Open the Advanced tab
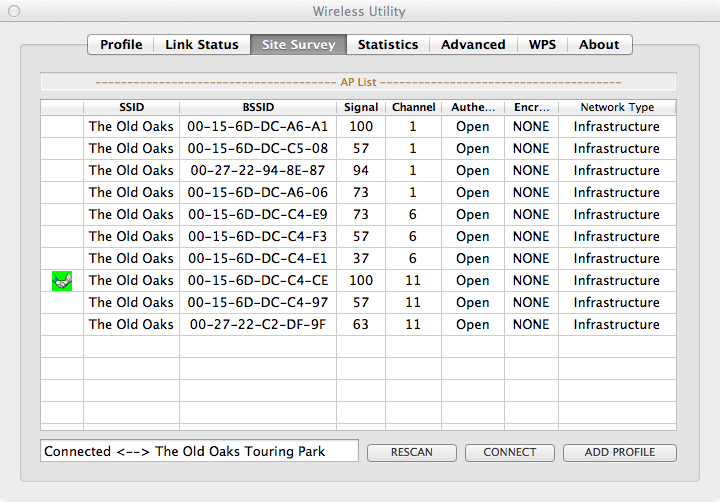The width and height of the screenshot is (720, 502). pos(473,45)
